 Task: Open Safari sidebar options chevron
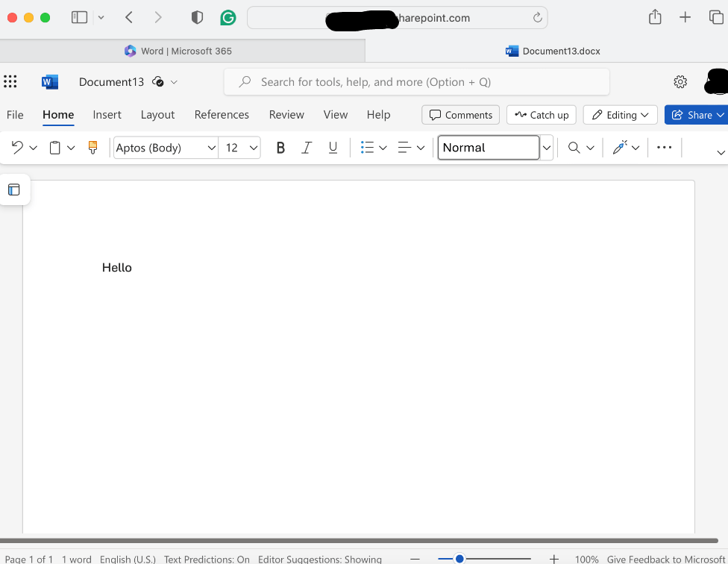pos(101,18)
